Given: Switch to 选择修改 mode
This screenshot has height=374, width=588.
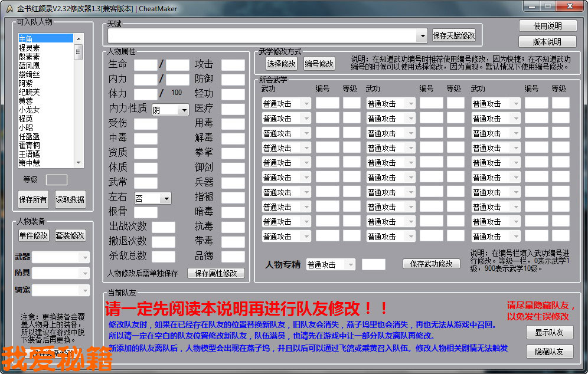Looking at the screenshot, I should tap(281, 64).
